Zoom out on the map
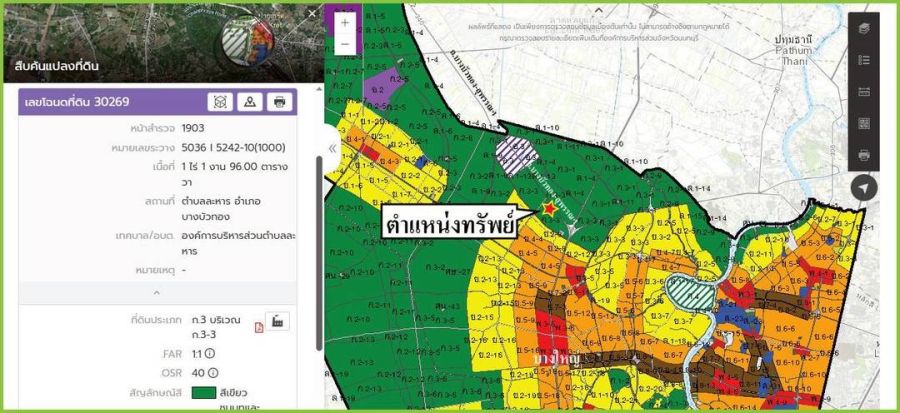Image resolution: width=900 pixels, height=413 pixels. [x=345, y=44]
